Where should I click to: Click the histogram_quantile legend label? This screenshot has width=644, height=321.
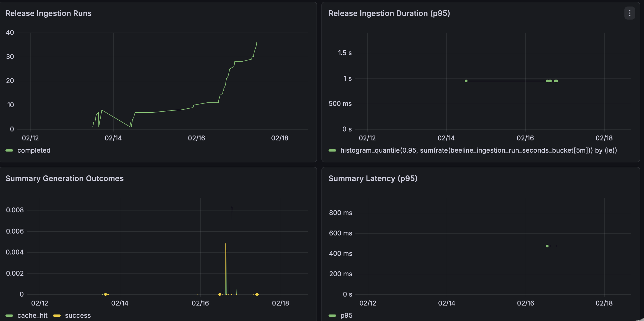click(x=478, y=150)
